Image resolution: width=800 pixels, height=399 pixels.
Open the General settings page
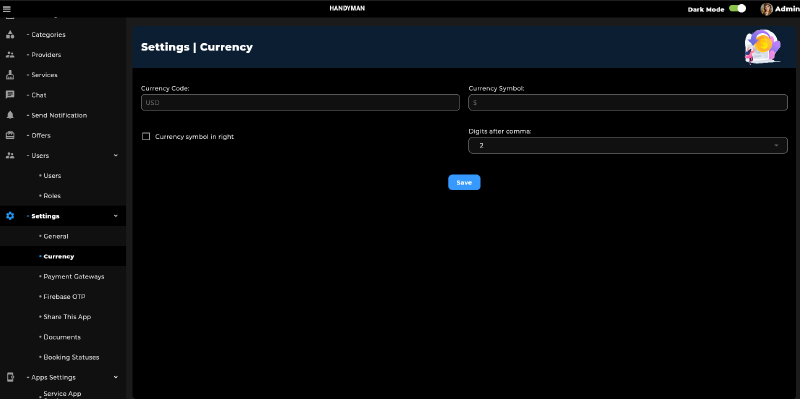(56, 236)
